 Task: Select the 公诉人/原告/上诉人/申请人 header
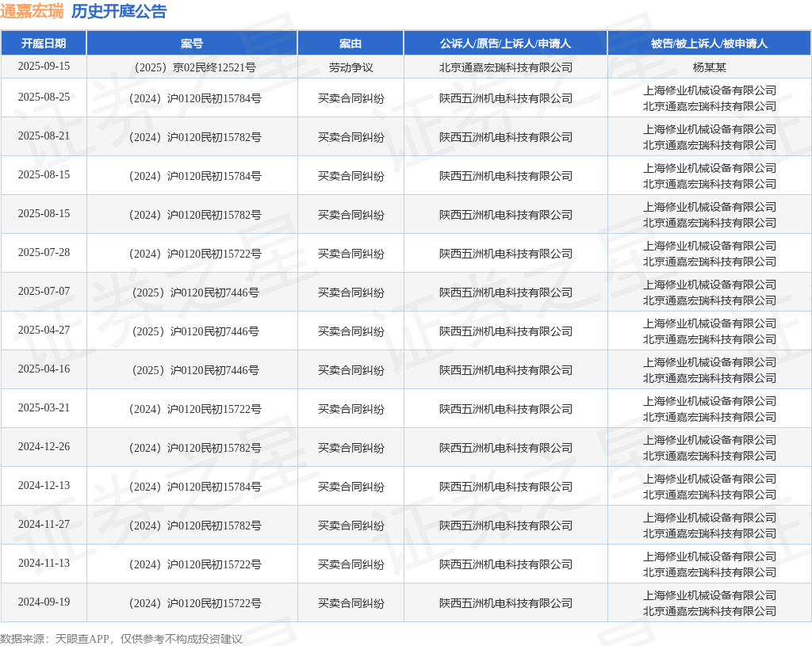coord(505,44)
